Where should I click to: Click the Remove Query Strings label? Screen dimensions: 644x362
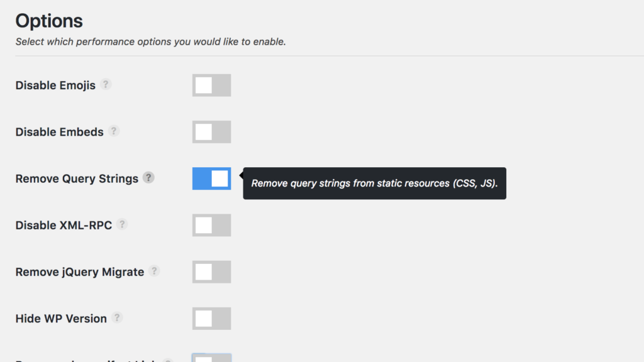point(77,178)
